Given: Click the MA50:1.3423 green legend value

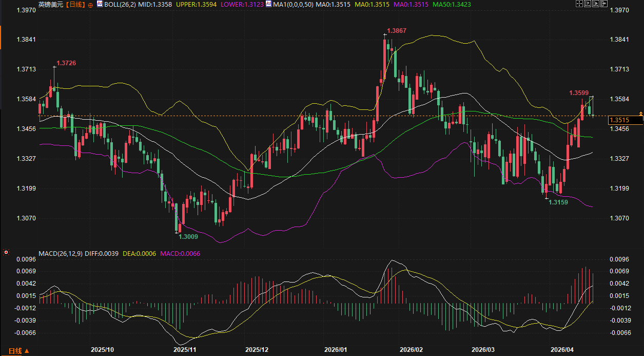Looking at the screenshot, I should pos(452,4).
